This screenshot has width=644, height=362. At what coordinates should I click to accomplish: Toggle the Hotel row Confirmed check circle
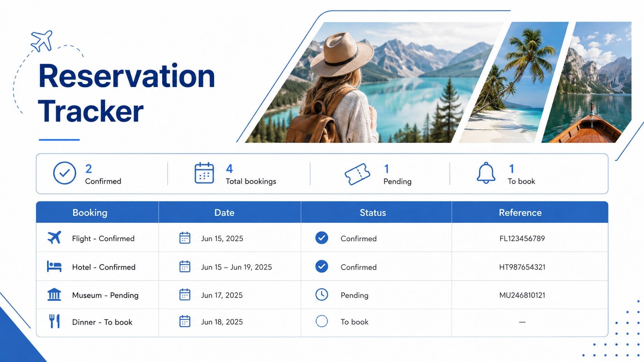click(x=322, y=266)
